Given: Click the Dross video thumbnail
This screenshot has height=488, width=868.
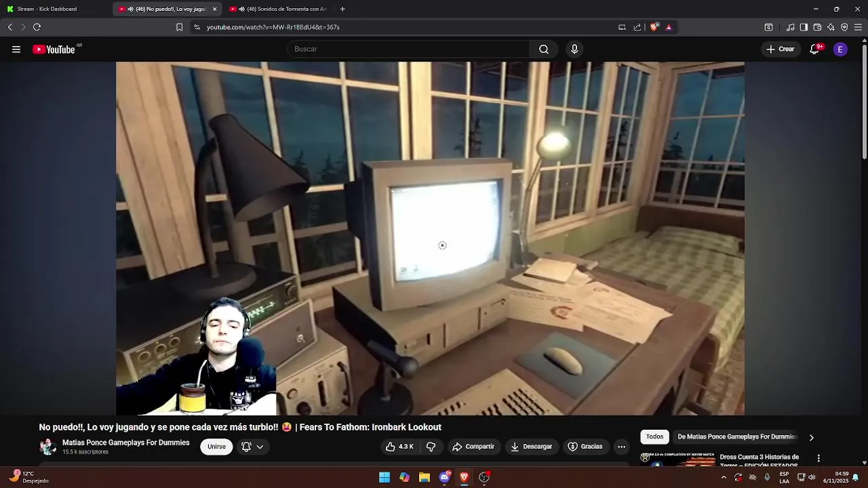Looking at the screenshot, I should click(x=677, y=459).
